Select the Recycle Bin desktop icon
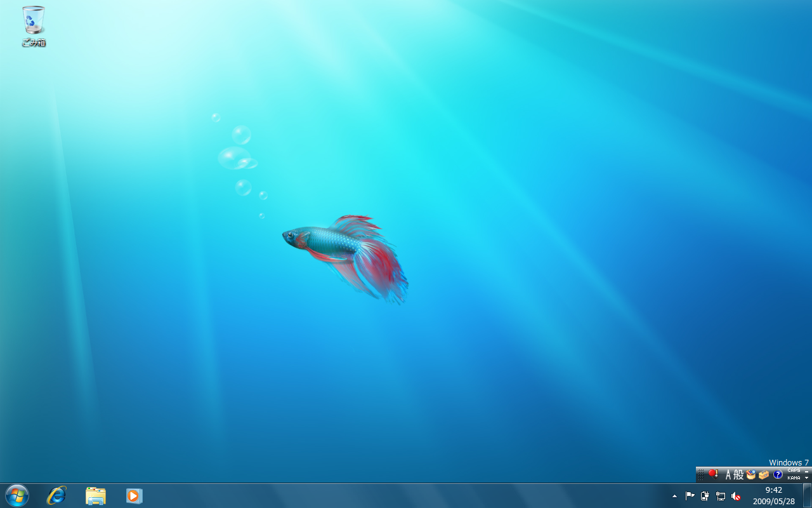The width and height of the screenshot is (812, 508). click(x=34, y=27)
